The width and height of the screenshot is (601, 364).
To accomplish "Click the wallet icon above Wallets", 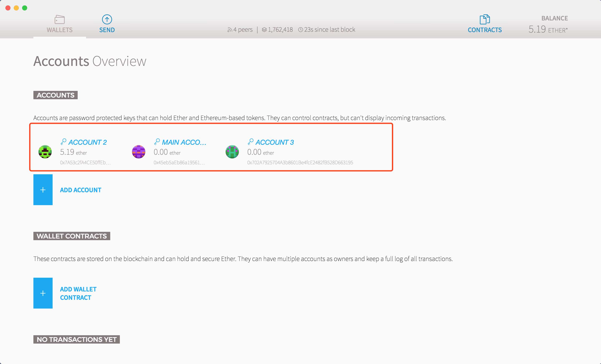I will click(59, 19).
